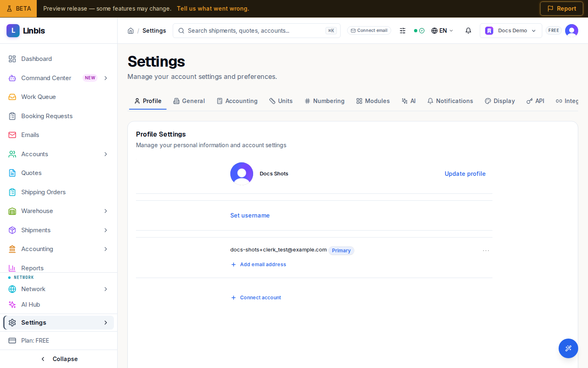
Task: Click the Connect email button
Action: [x=369, y=31]
